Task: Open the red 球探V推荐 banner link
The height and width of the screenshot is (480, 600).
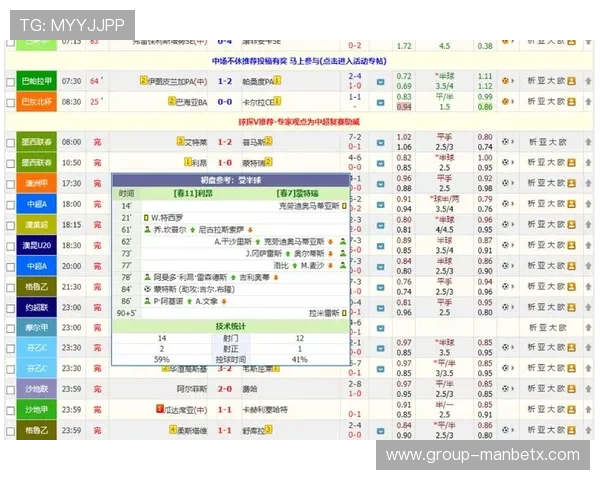Action: [x=299, y=122]
